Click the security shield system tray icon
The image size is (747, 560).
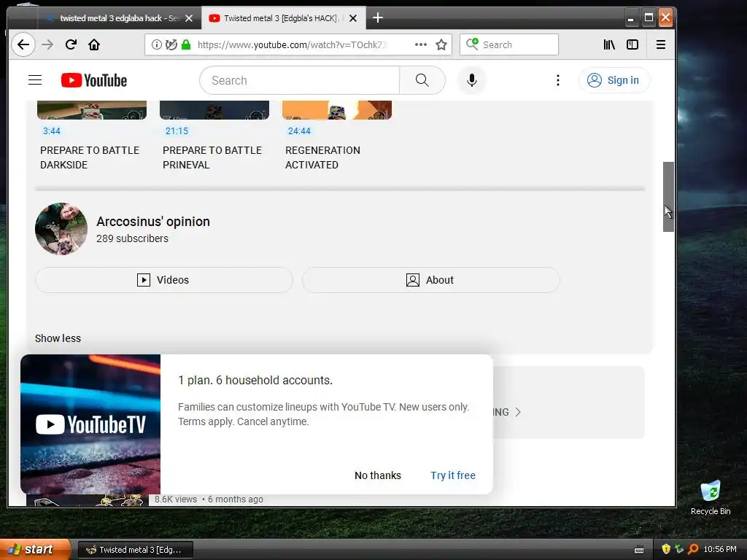pyautogui.click(x=665, y=549)
